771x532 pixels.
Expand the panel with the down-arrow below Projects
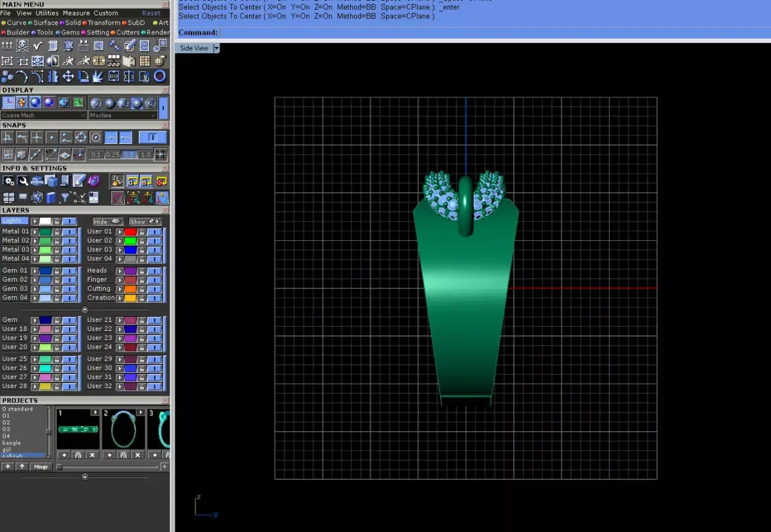85,477
